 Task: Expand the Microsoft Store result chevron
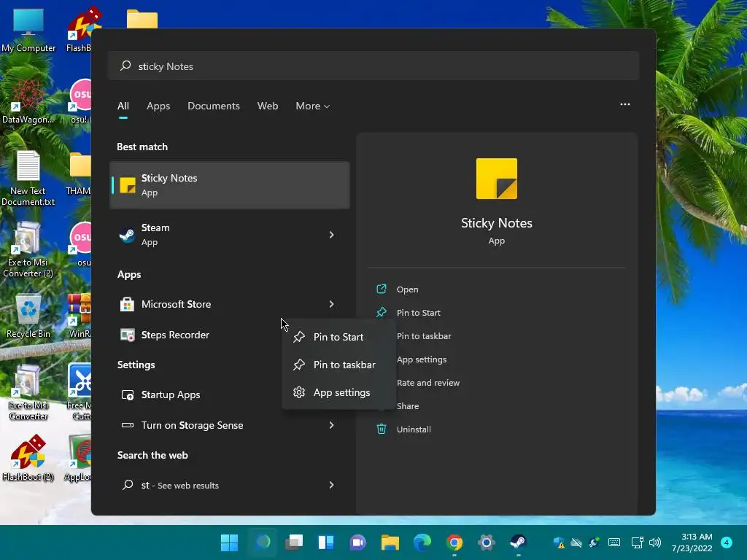click(x=332, y=304)
